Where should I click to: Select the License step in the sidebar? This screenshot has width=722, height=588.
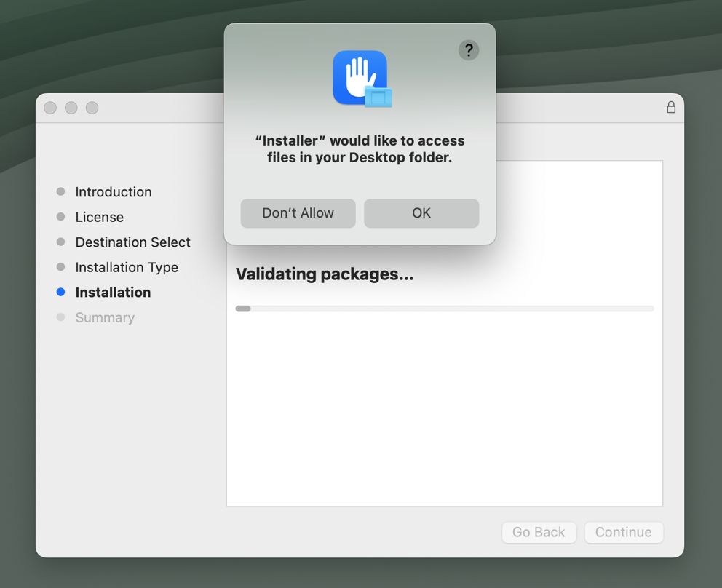(99, 217)
